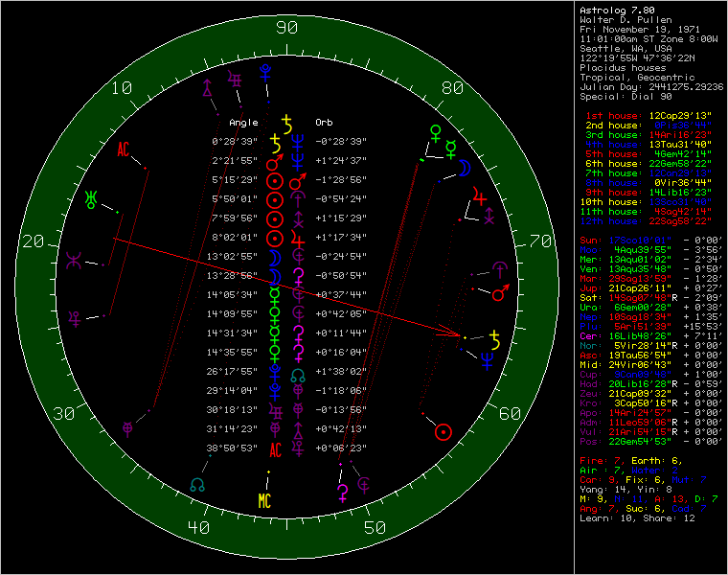
Task: Click the yellow MC marker on the dial
Action: (x=265, y=499)
